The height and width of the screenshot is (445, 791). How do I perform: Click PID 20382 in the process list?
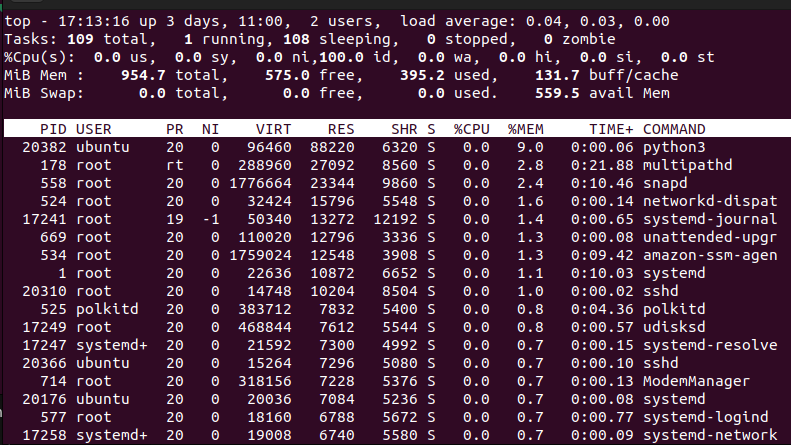coord(44,147)
